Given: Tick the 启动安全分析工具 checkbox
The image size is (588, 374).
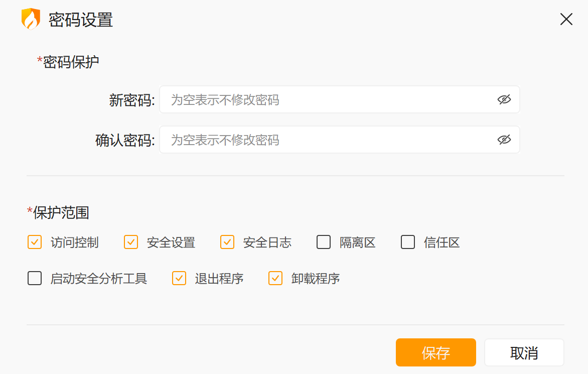Looking at the screenshot, I should point(35,278).
